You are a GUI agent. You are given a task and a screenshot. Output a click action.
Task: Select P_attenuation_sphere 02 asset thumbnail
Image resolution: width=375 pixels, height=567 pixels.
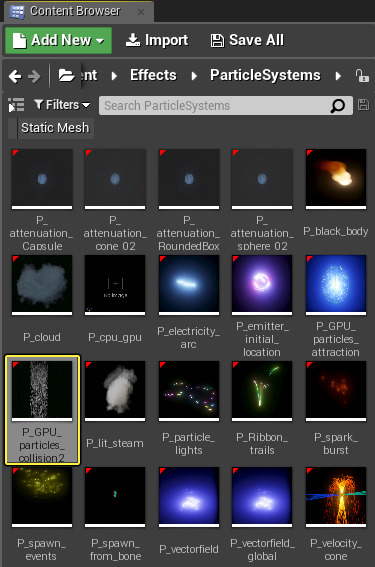click(262, 179)
